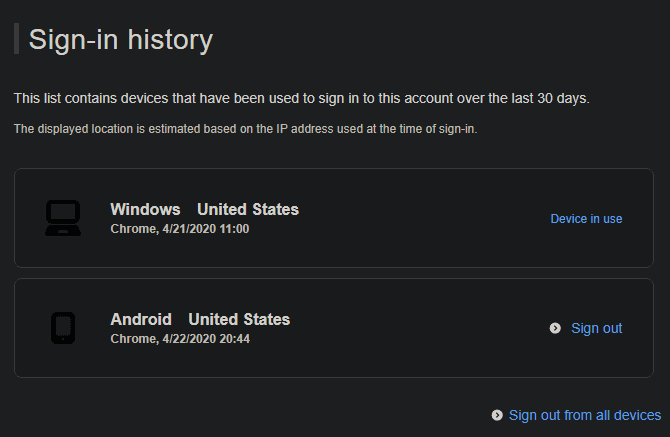Image resolution: width=670 pixels, height=437 pixels.
Task: Click the Android device name
Action: click(x=141, y=319)
